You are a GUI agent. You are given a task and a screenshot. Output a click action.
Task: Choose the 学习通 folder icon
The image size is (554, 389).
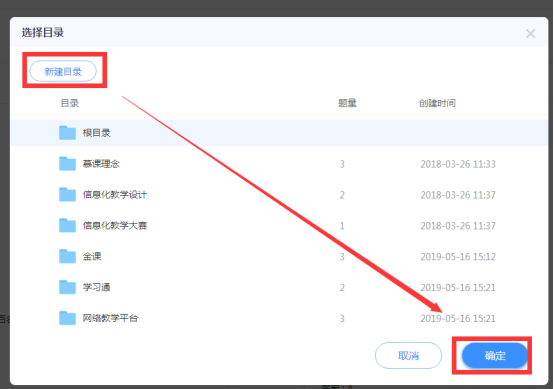click(x=67, y=287)
